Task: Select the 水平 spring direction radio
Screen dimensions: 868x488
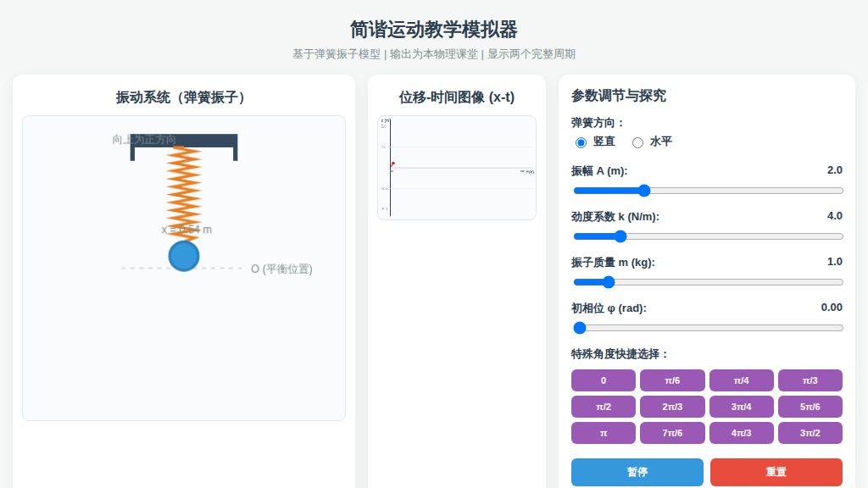Action: [x=637, y=142]
